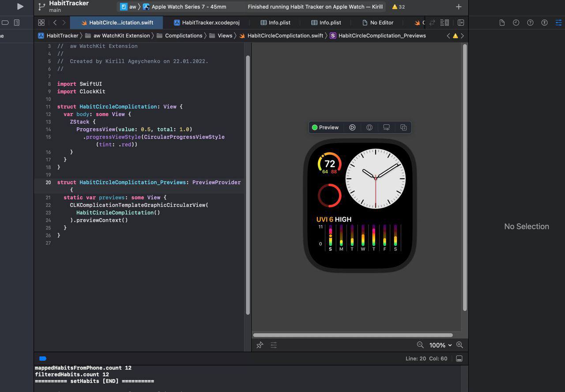Adjust editor options lines icon
This screenshot has height=392, width=565.
point(445,22)
